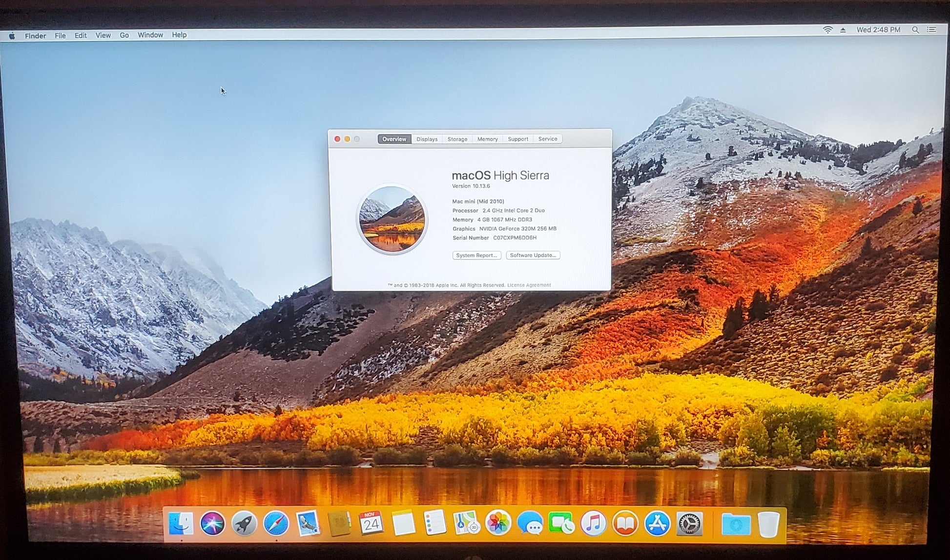Click the System Report button
The width and height of the screenshot is (950, 560).
coord(476,255)
